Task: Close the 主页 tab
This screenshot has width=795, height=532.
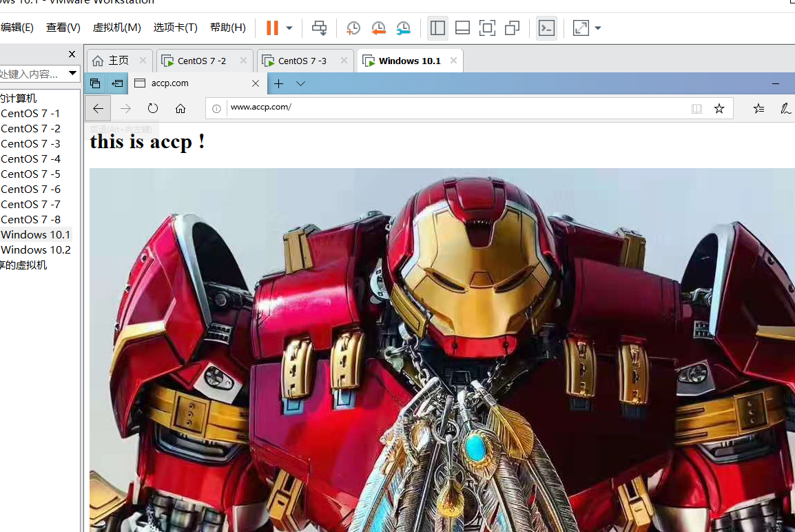Action: [143, 61]
